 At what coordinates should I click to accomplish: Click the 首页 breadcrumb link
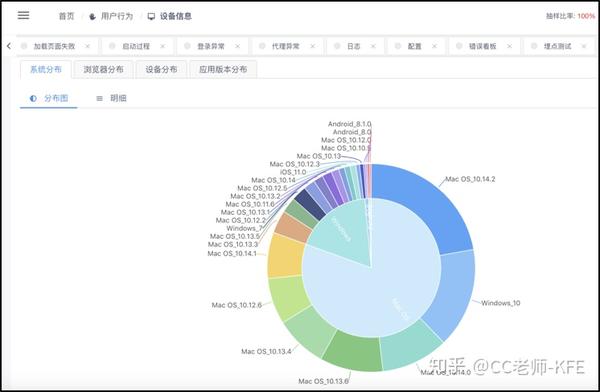(66, 16)
